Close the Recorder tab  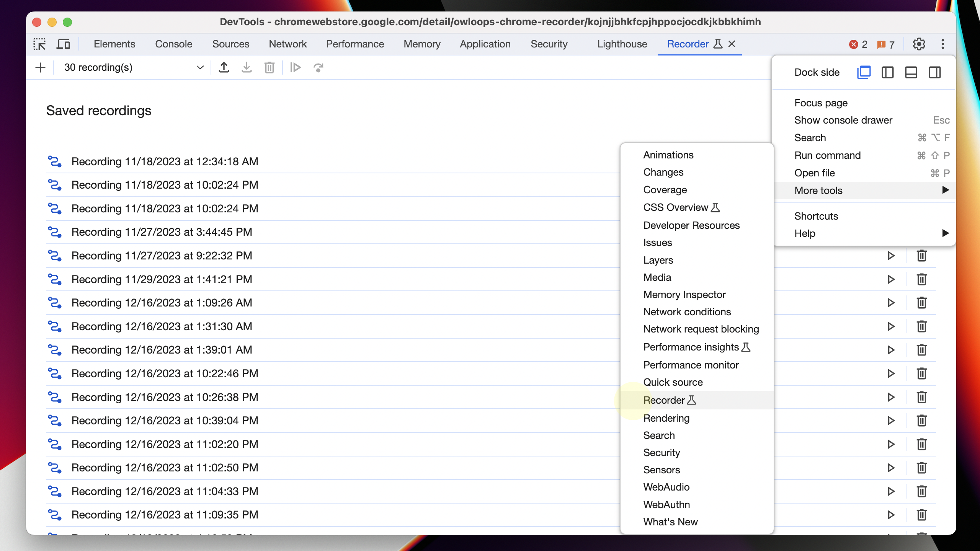click(x=732, y=44)
